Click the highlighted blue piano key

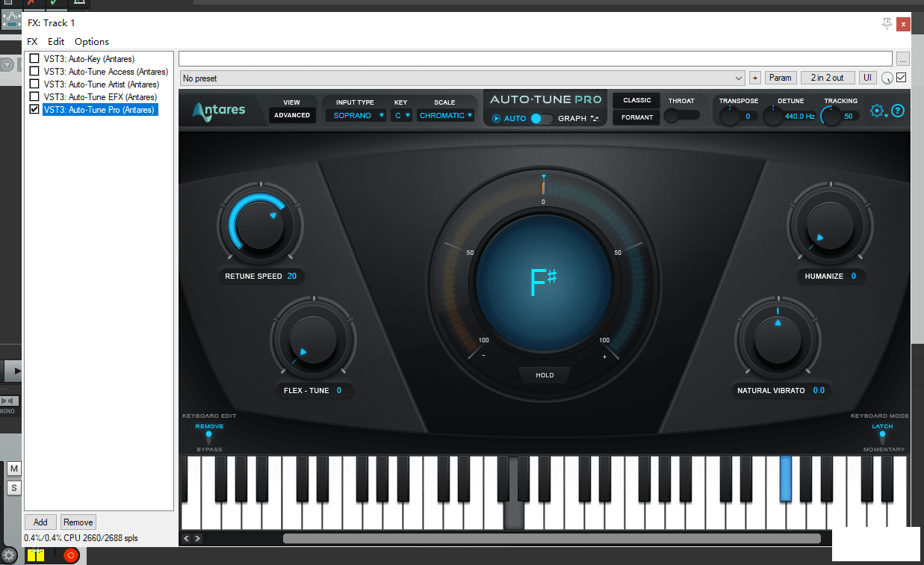click(x=786, y=478)
